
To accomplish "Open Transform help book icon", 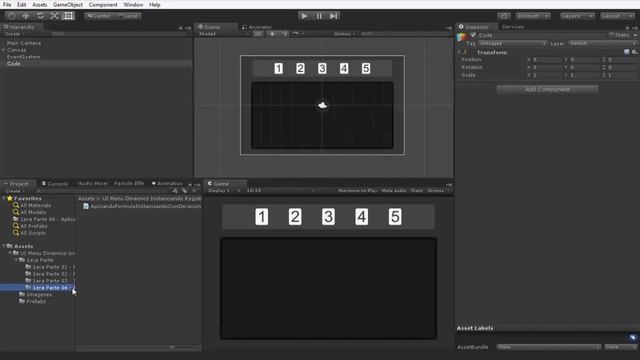I will [627, 52].
